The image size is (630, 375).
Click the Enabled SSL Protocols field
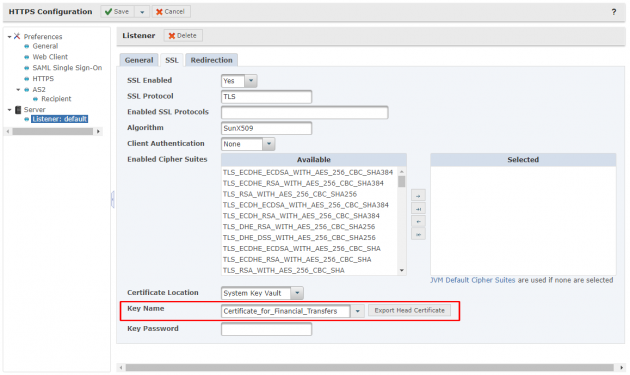tap(305, 113)
